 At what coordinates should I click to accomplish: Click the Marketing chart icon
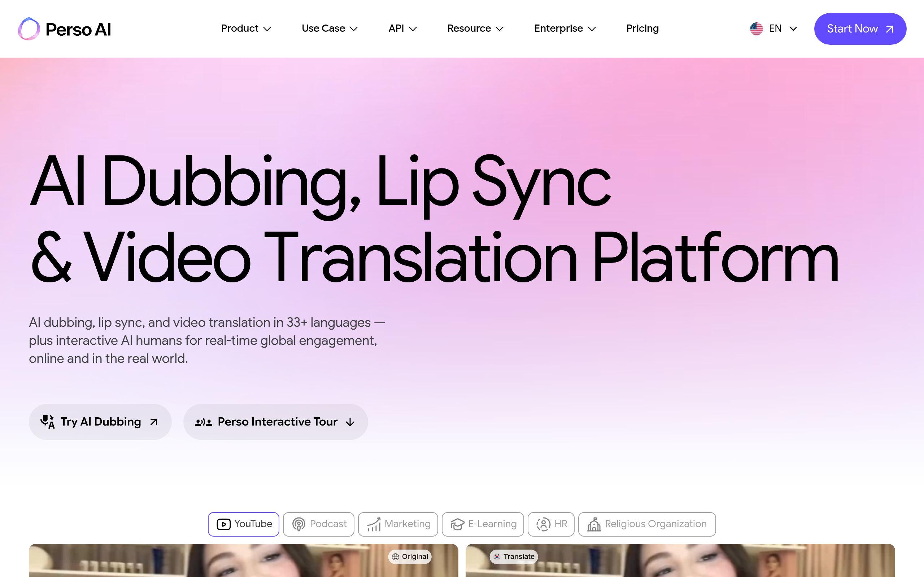pos(374,524)
